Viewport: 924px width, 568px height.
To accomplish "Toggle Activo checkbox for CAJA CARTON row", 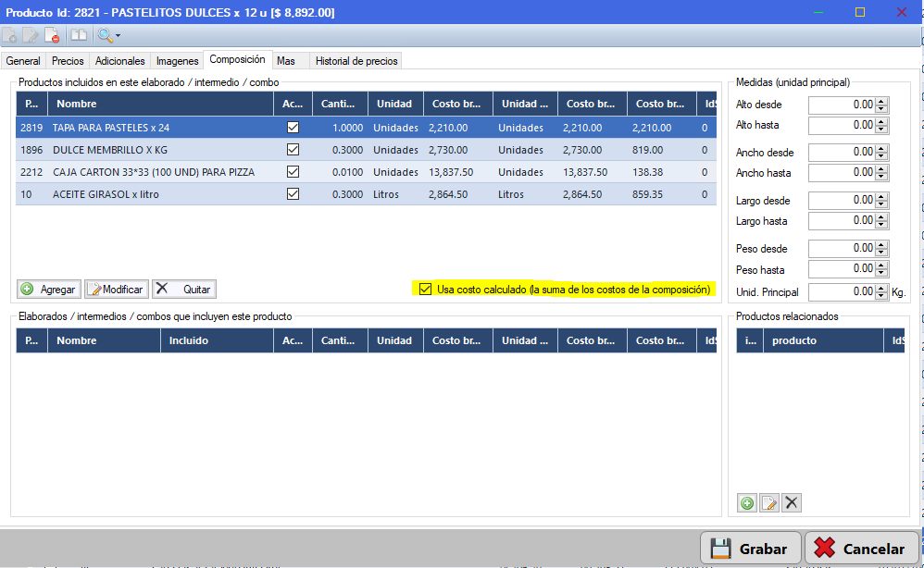I will coord(293,172).
